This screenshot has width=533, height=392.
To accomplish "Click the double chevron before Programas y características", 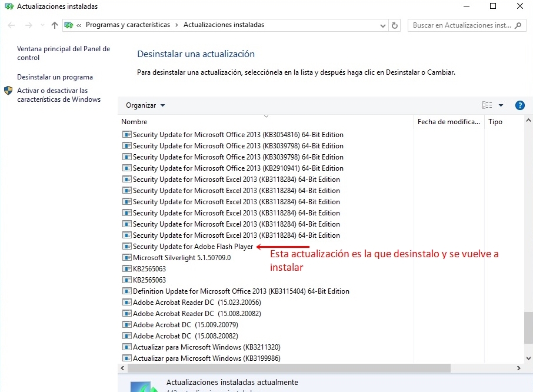I will pos(79,25).
